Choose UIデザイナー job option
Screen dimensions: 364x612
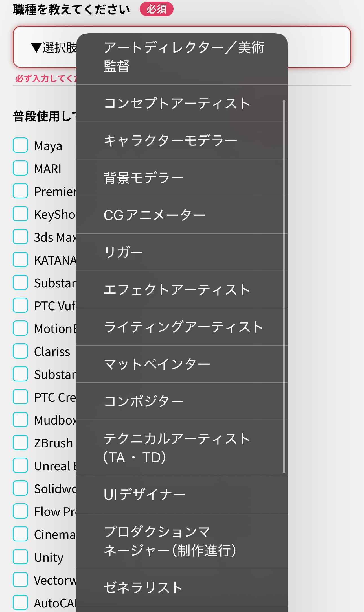182,495
